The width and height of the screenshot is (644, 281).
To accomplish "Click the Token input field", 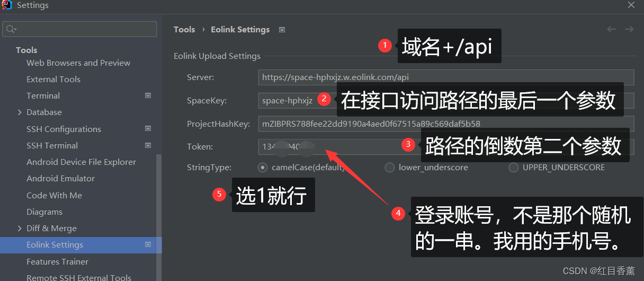I will coord(446,146).
